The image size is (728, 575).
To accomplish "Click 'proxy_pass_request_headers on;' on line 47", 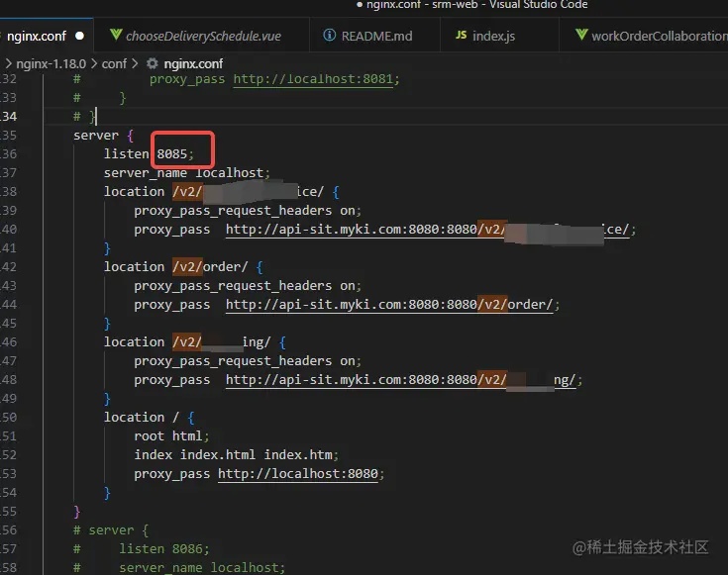I will (x=248, y=361).
